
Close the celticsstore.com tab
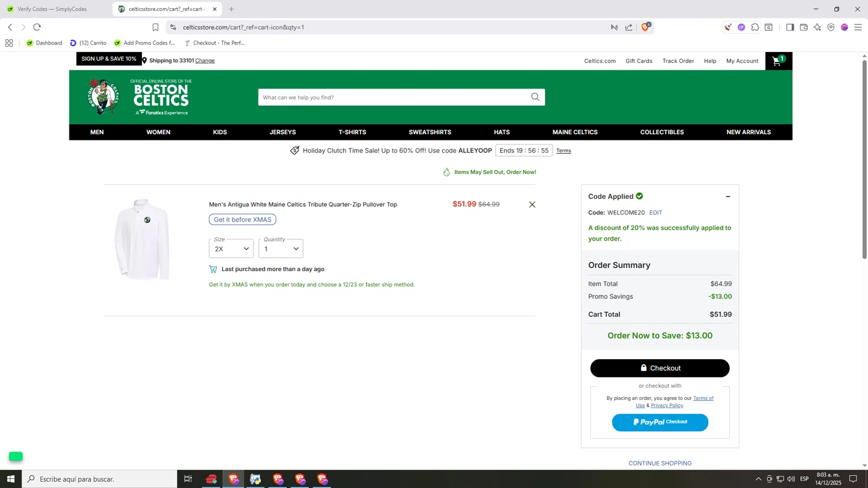point(215,9)
